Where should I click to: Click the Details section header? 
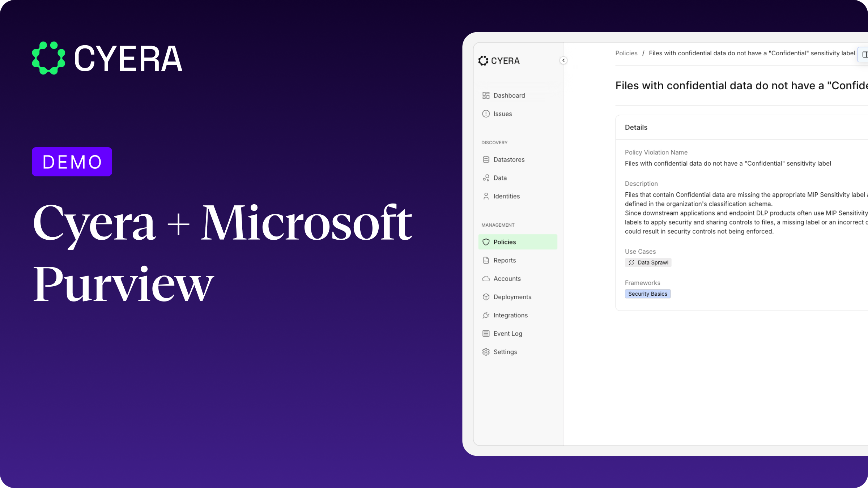pyautogui.click(x=636, y=127)
